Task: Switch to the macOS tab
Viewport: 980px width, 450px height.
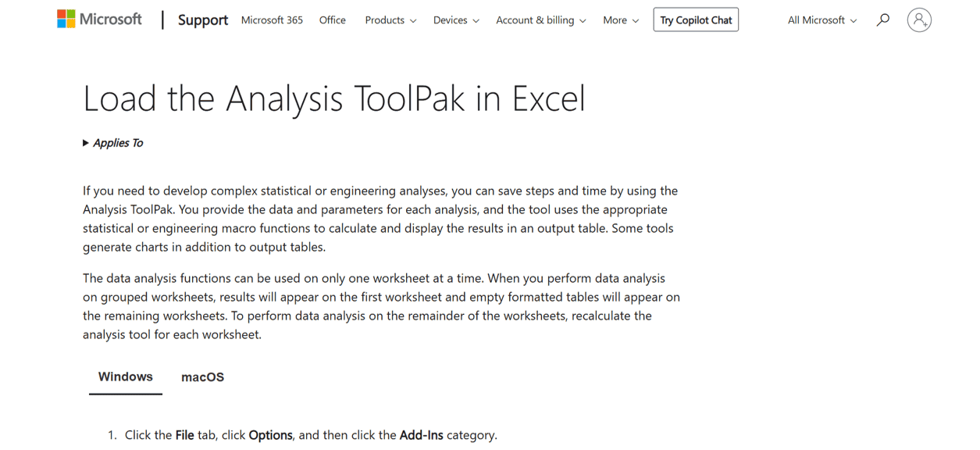Action: [x=202, y=377]
